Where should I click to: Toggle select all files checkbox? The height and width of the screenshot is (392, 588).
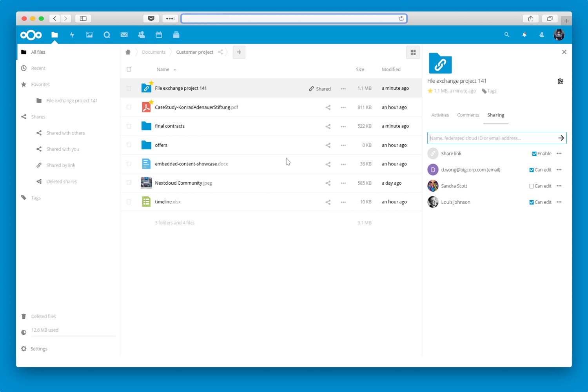point(129,69)
